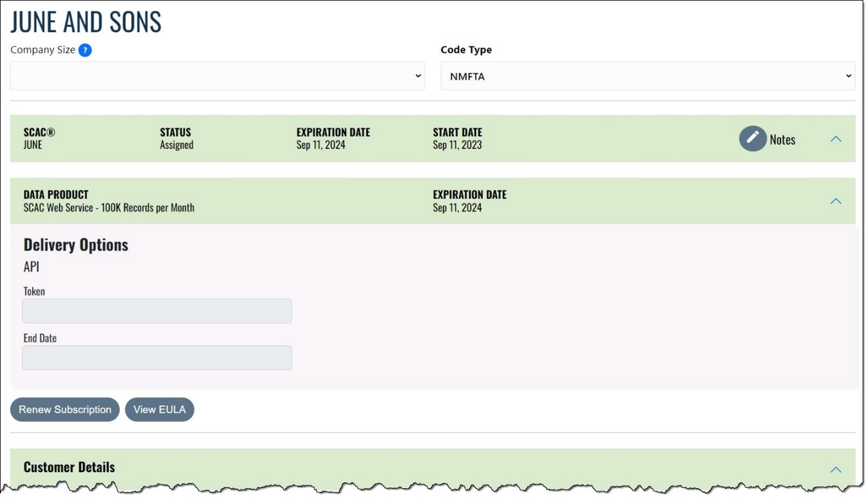This screenshot has height=499, width=868.
Task: Click the SCAC® column header
Action: pos(39,132)
